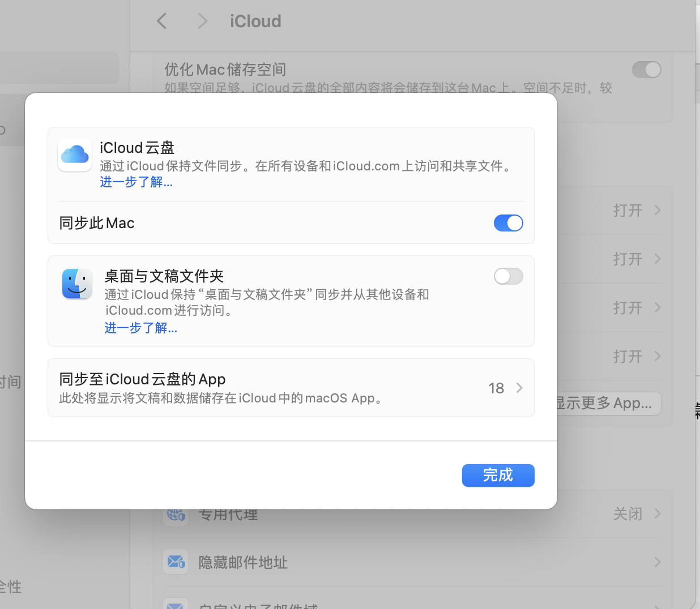This screenshot has height=609, width=700.
Task: Click the chevron beside 关闭 for 专用代理
Action: pyautogui.click(x=657, y=514)
